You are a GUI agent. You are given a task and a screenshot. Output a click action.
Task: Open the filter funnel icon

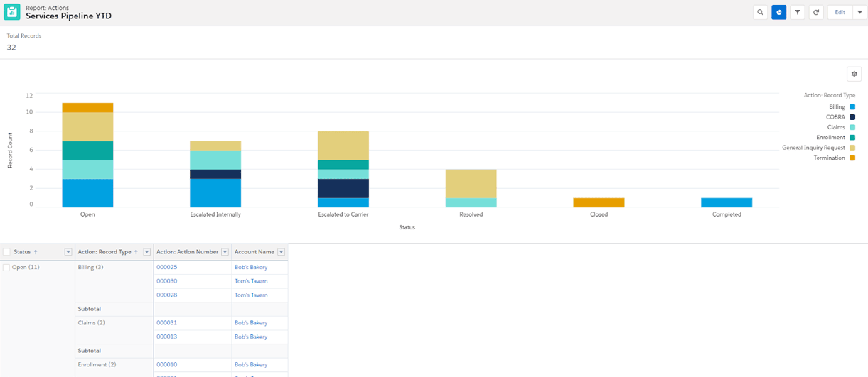(798, 12)
